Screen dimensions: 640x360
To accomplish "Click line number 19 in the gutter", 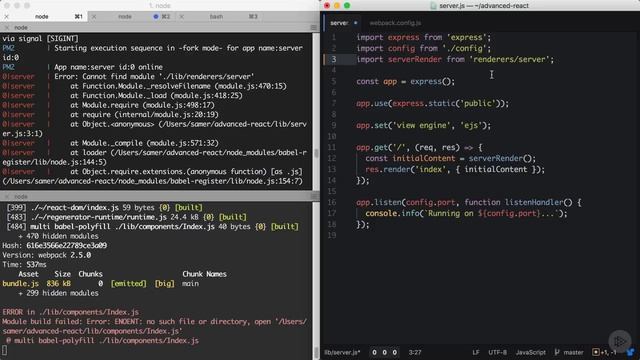I will 332,236.
